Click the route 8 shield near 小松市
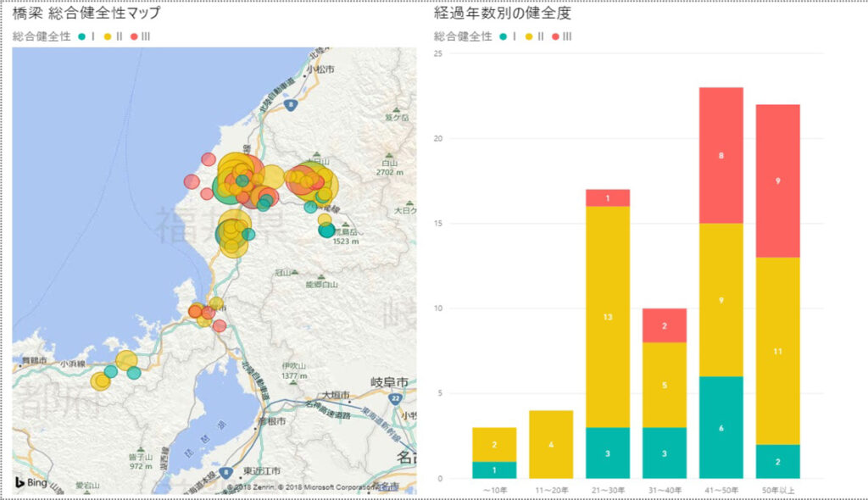This screenshot has width=868, height=500. [291, 105]
